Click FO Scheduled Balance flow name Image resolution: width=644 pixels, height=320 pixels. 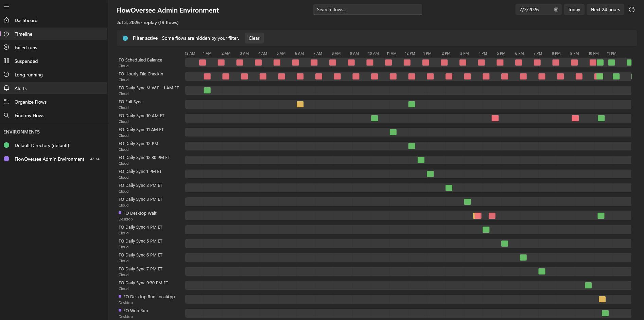(140, 60)
